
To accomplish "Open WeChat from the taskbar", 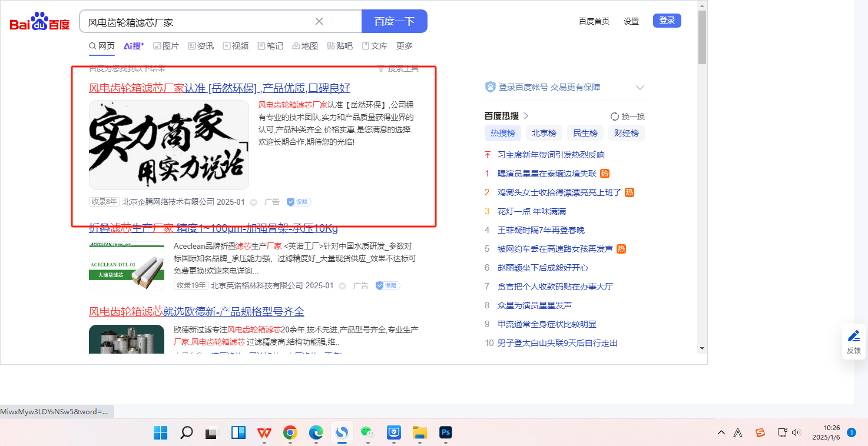I will coord(367,433).
